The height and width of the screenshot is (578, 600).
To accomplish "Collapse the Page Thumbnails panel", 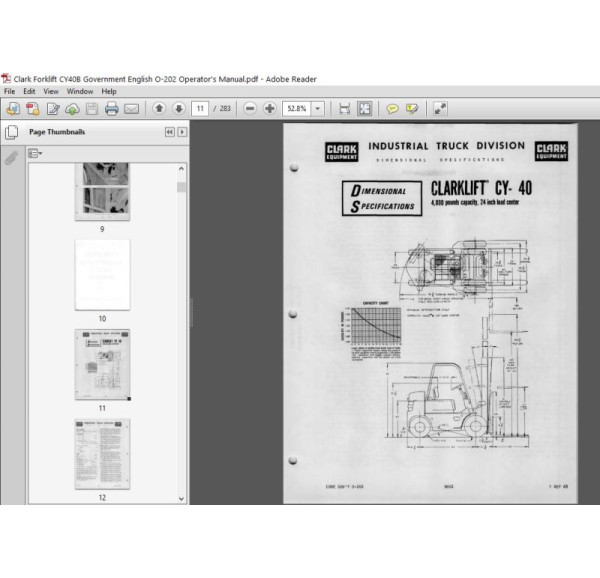I will click(x=169, y=132).
